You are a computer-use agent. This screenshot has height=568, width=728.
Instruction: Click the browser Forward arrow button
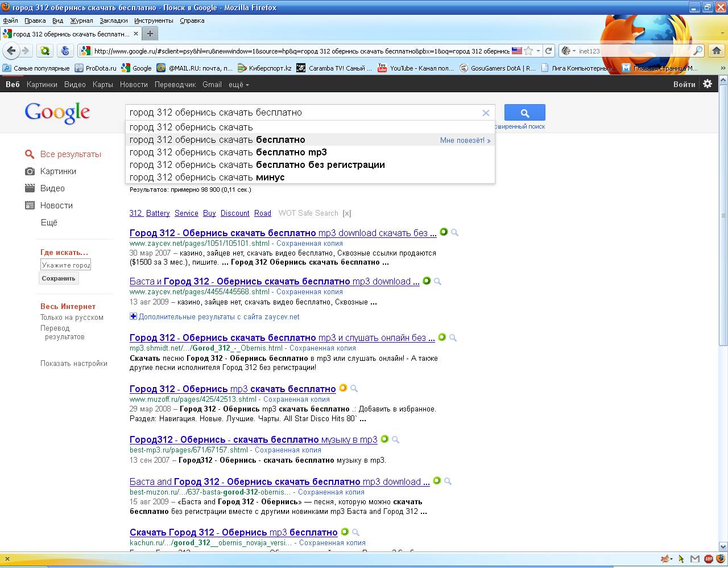26,51
